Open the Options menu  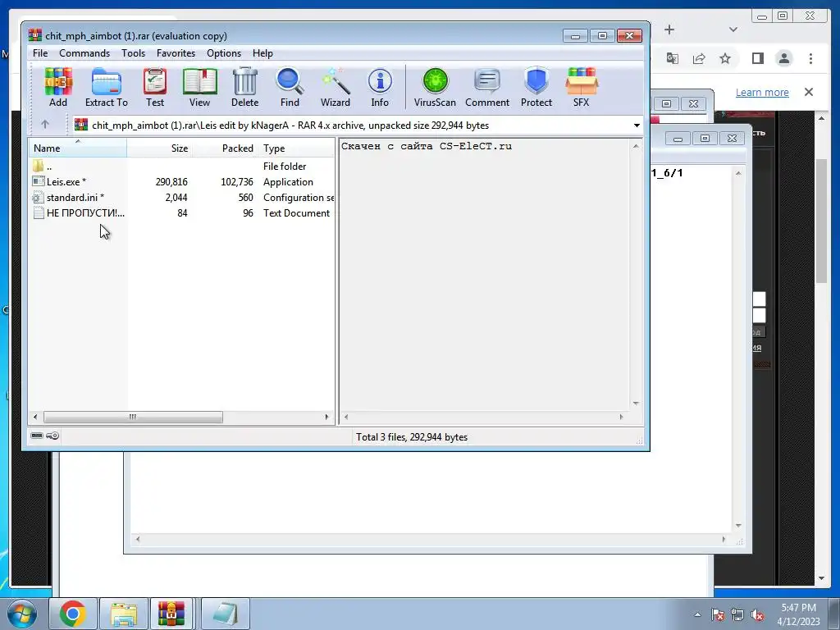click(x=224, y=53)
